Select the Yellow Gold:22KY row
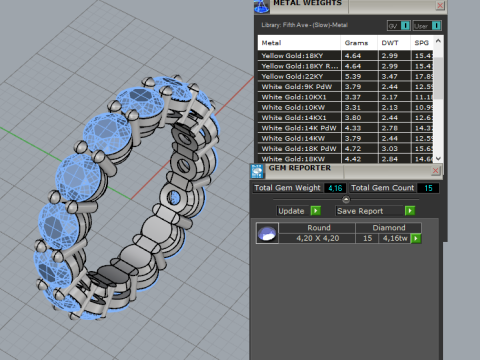The image size is (480, 360). coord(345,76)
